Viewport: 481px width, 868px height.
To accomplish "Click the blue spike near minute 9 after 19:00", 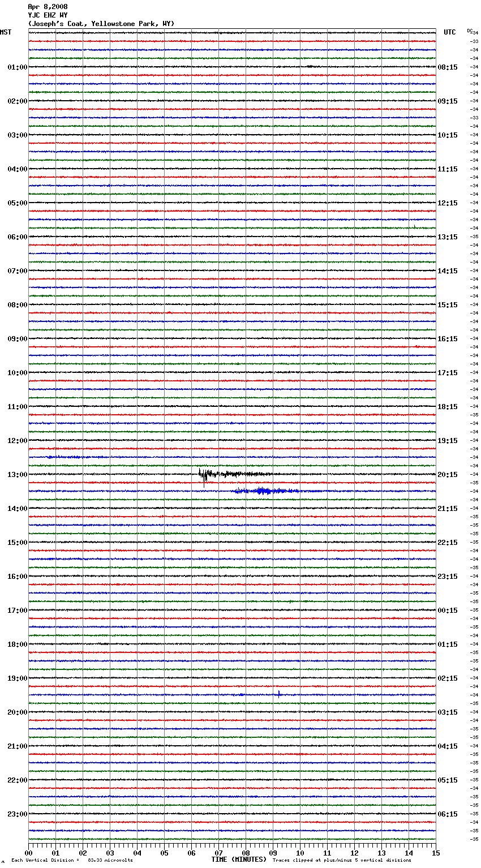I will 279,694.
